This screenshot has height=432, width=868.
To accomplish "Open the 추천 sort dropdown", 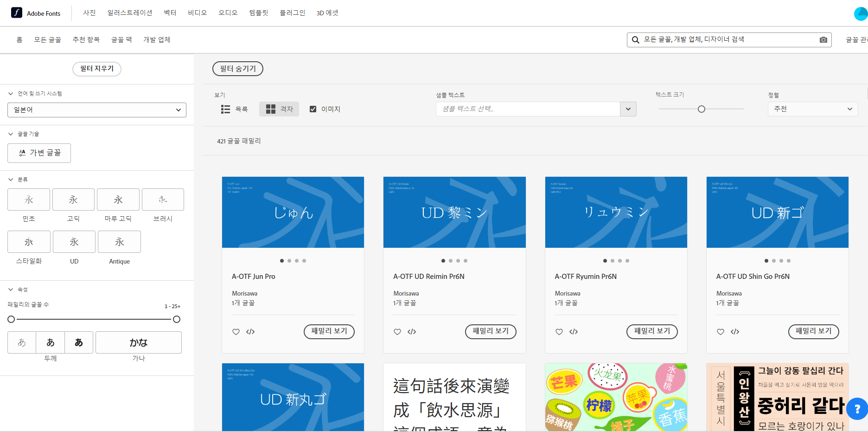I will point(812,109).
